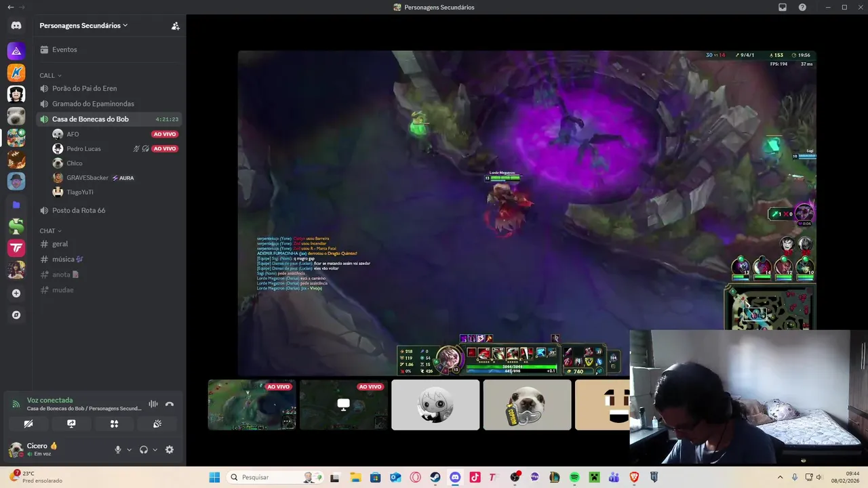
Task: Open the taskbar weather widget
Action: pyautogui.click(x=37, y=477)
